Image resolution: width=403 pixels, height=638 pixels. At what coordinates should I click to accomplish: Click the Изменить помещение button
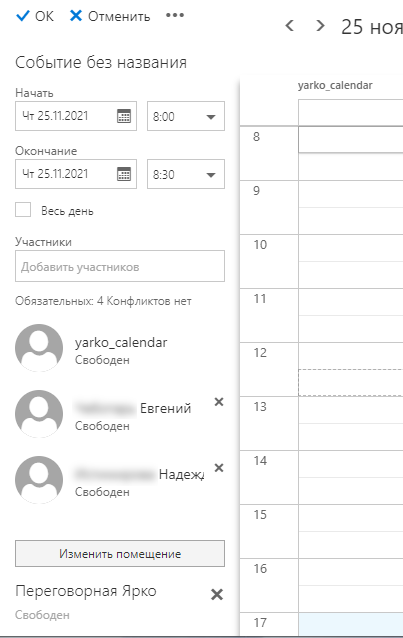coord(120,553)
